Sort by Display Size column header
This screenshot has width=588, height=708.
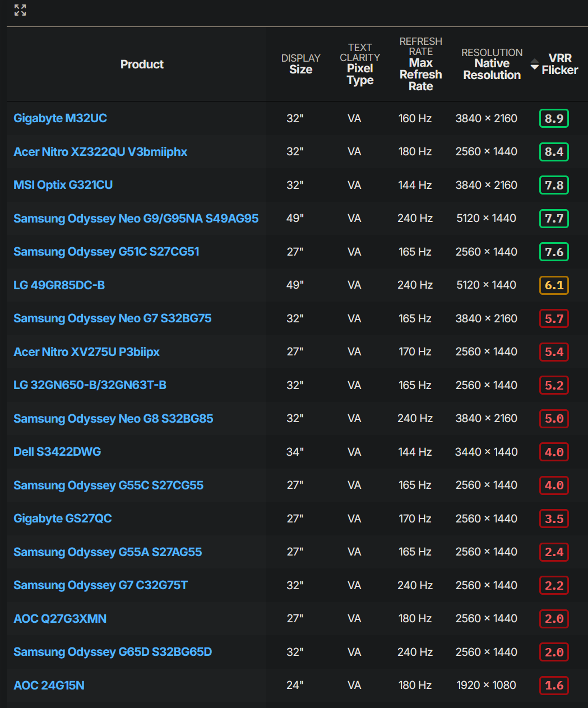[x=301, y=64]
